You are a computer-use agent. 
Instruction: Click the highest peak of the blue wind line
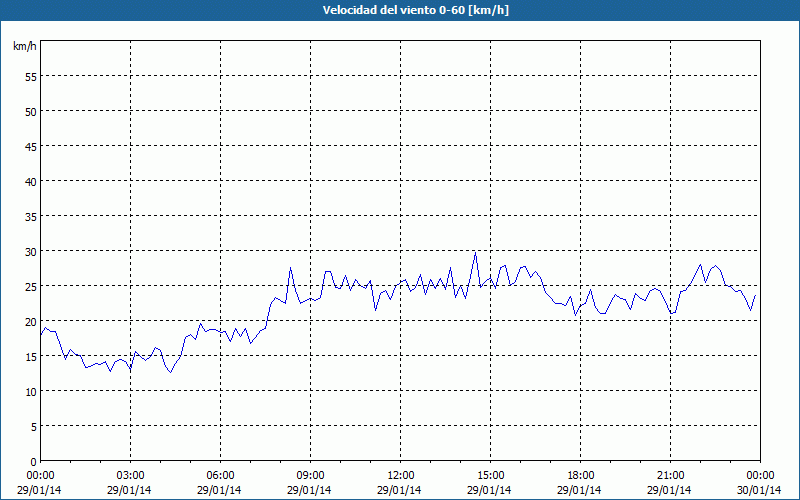476,253
